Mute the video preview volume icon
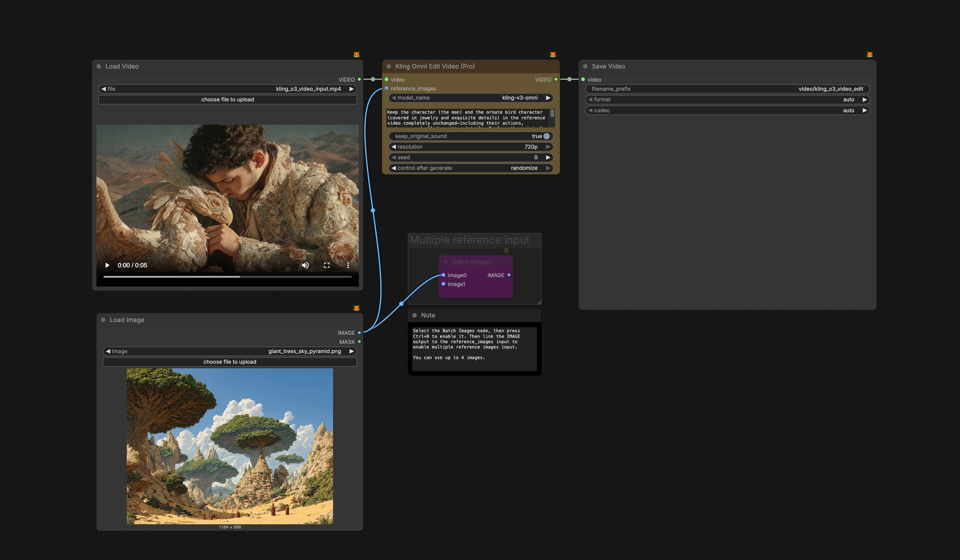The height and width of the screenshot is (560, 960). coord(305,265)
